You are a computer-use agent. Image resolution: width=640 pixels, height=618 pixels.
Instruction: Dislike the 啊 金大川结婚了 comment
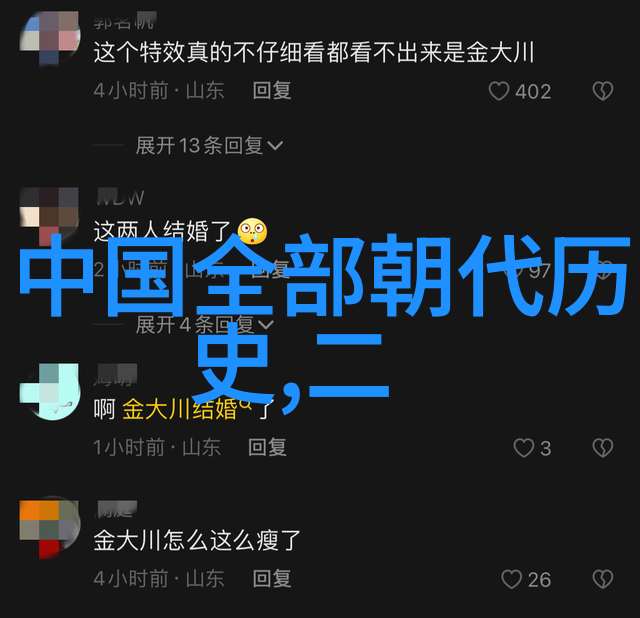602,448
